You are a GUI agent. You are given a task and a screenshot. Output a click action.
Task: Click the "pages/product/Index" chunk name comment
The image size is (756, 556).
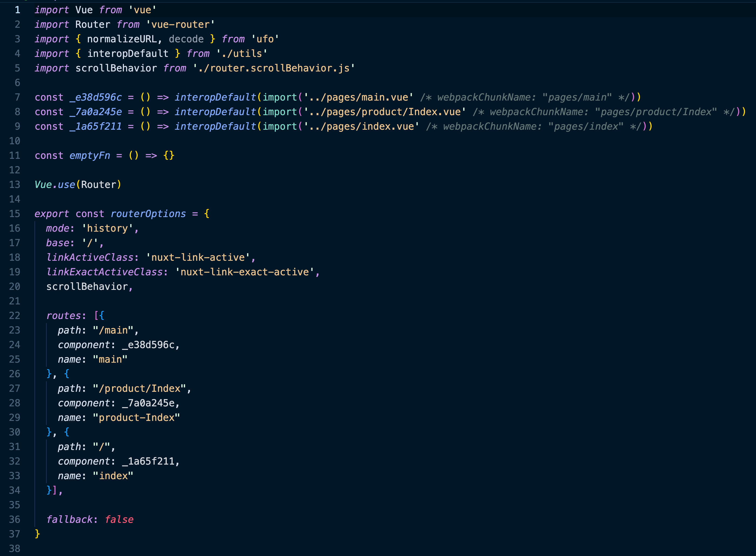coord(656,112)
